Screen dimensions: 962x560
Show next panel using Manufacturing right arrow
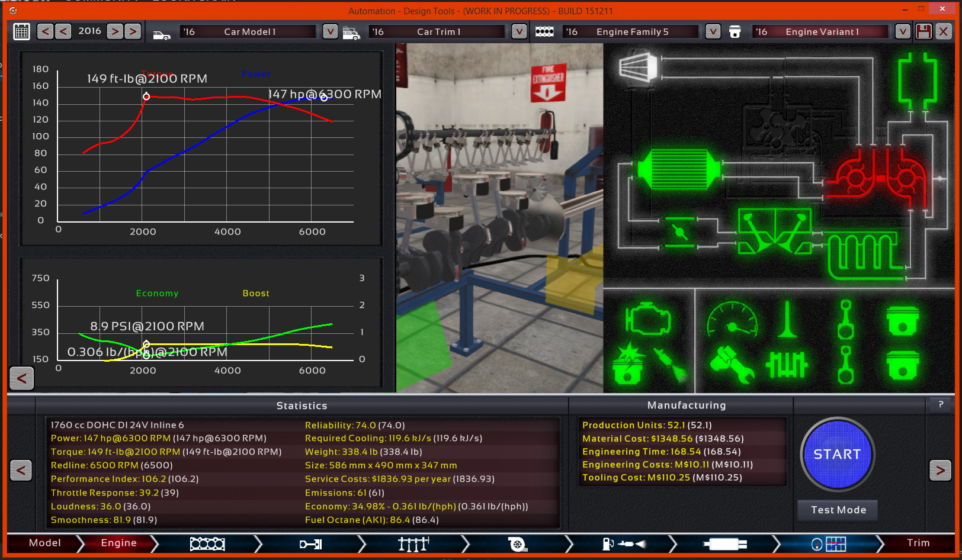click(940, 471)
